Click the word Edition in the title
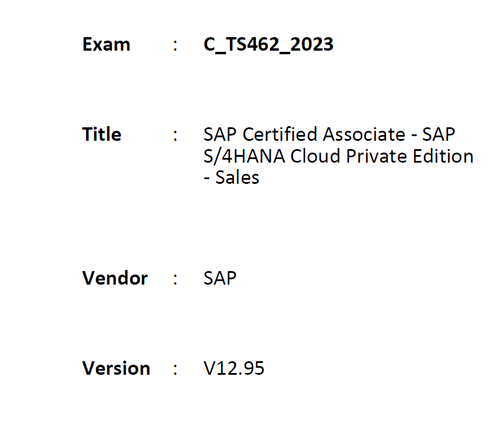 point(443,156)
